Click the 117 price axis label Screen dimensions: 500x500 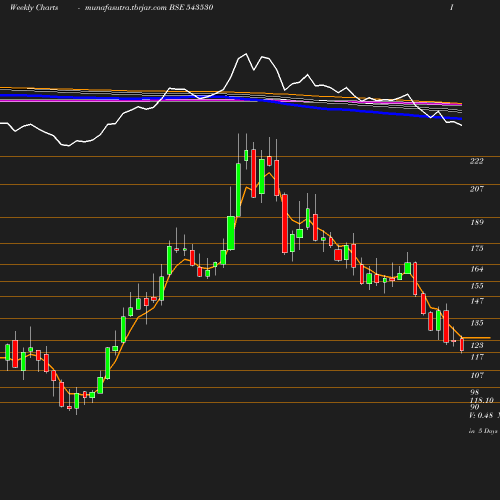click(x=477, y=357)
